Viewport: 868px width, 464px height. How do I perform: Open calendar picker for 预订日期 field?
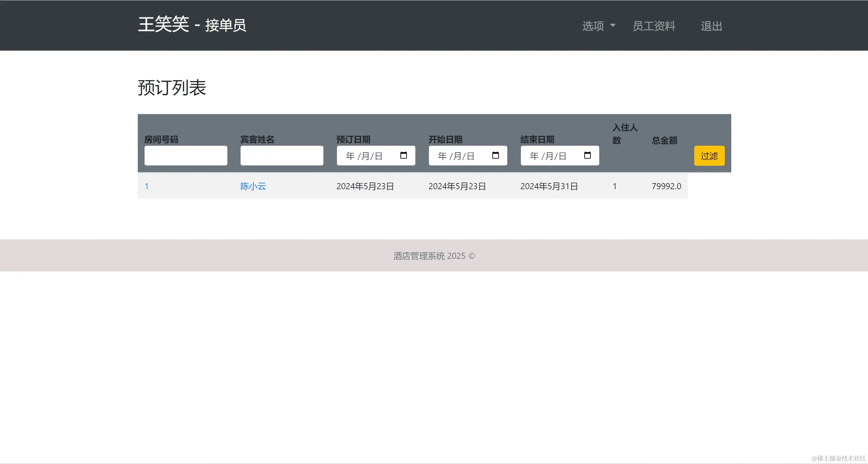pos(403,156)
